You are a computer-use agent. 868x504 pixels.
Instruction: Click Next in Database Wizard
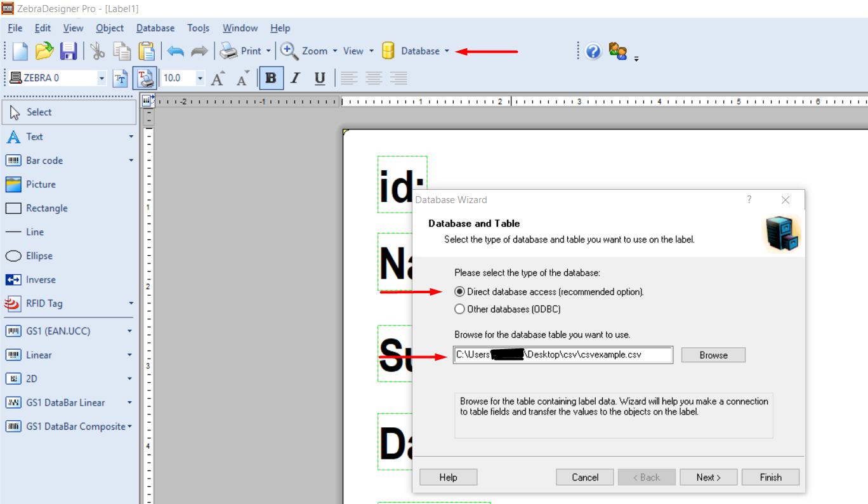(708, 477)
